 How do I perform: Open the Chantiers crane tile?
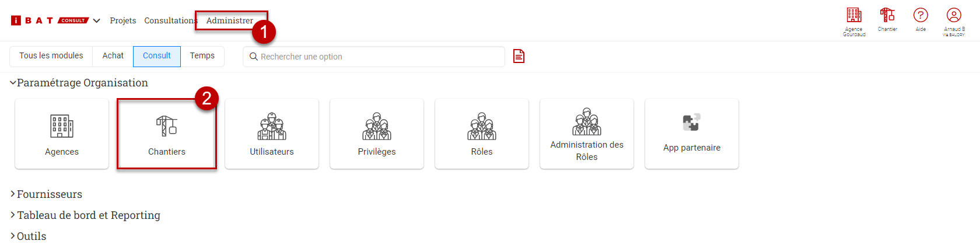click(x=167, y=134)
